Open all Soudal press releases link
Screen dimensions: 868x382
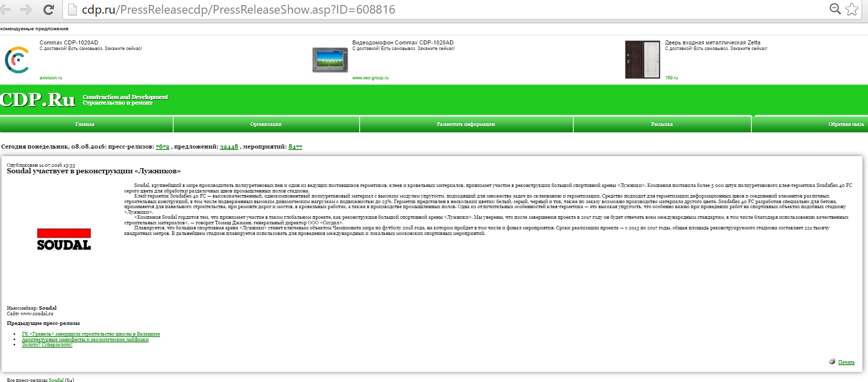click(56, 379)
